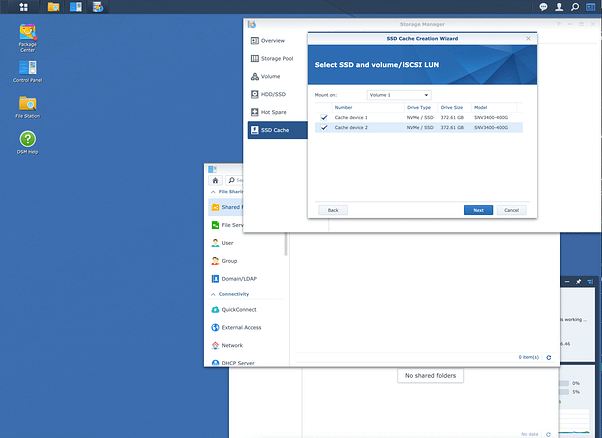Click the notifications chat icon in taskbar
The width and height of the screenshot is (602, 438).
click(543, 7)
